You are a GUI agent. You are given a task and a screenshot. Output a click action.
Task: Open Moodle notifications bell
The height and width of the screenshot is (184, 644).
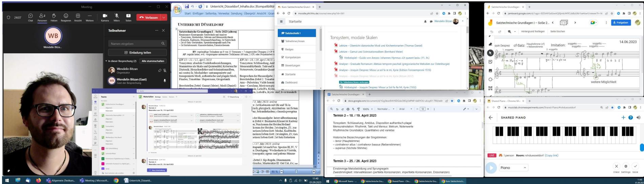(425, 21)
